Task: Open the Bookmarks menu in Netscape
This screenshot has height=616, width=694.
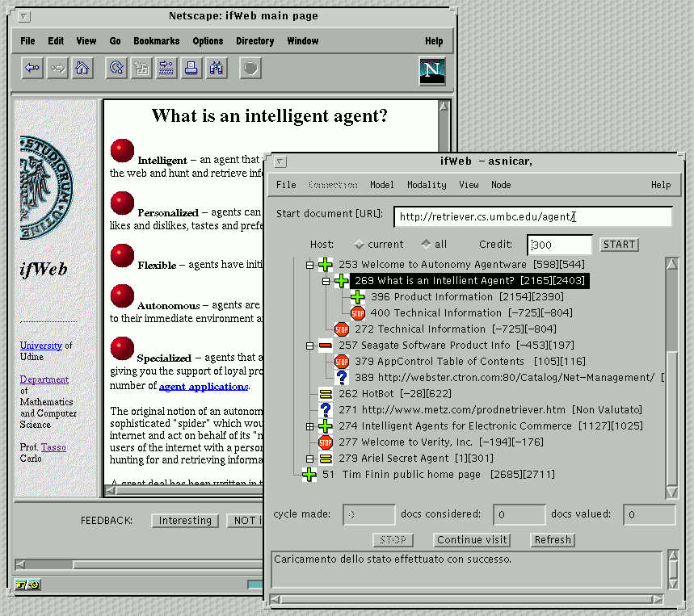Action: coord(157,41)
